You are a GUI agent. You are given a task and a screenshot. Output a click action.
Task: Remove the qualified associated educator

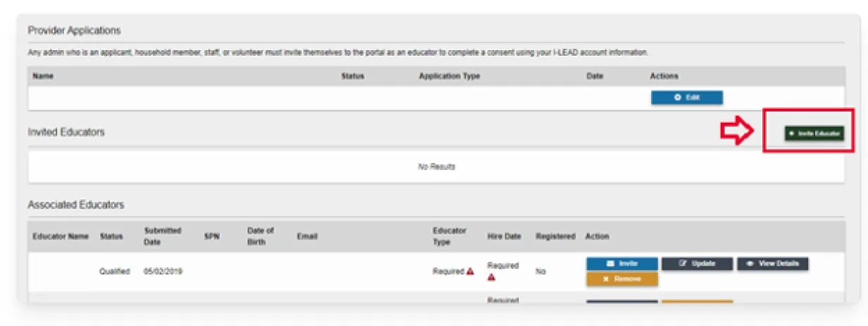pos(622,279)
